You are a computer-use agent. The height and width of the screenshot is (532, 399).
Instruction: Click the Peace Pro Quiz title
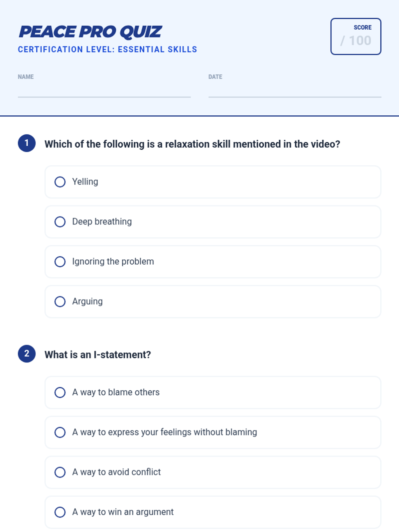tap(90, 32)
